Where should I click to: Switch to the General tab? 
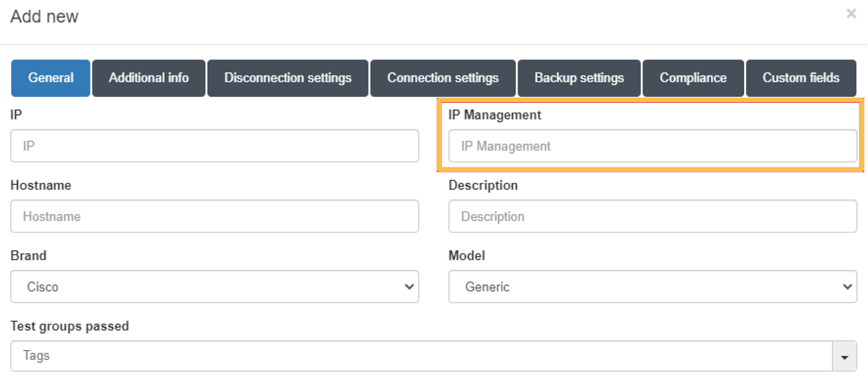tap(51, 78)
